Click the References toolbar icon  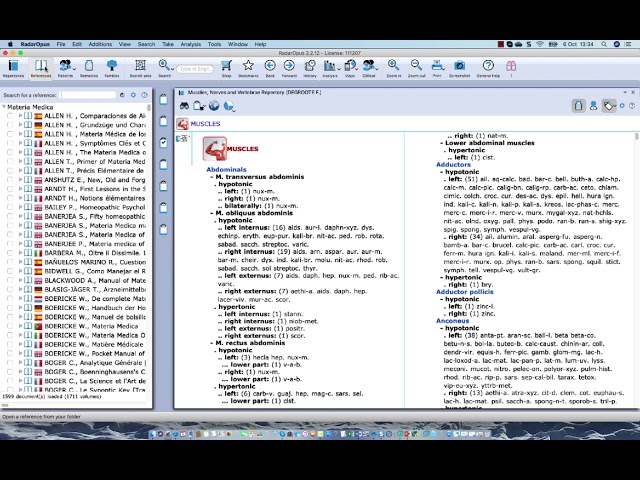[41, 68]
